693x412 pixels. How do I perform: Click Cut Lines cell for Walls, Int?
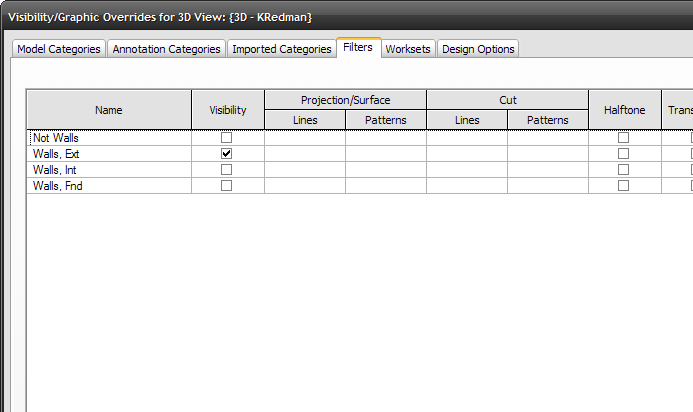tap(467, 170)
